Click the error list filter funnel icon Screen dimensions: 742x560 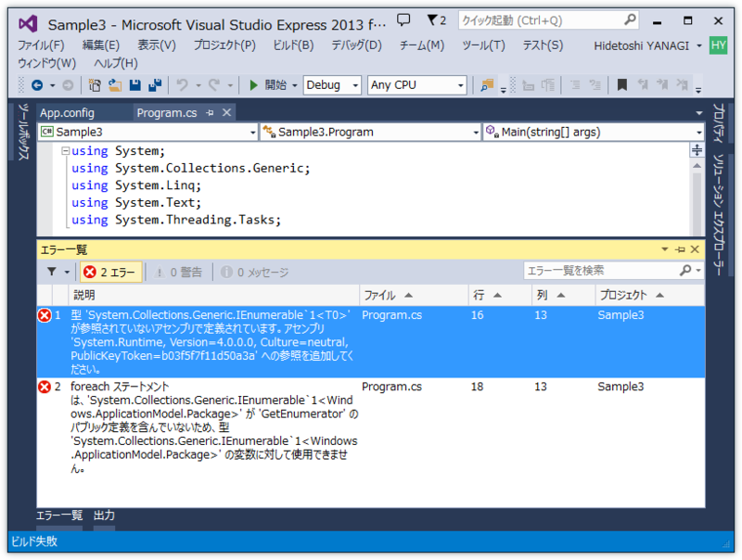tap(52, 272)
